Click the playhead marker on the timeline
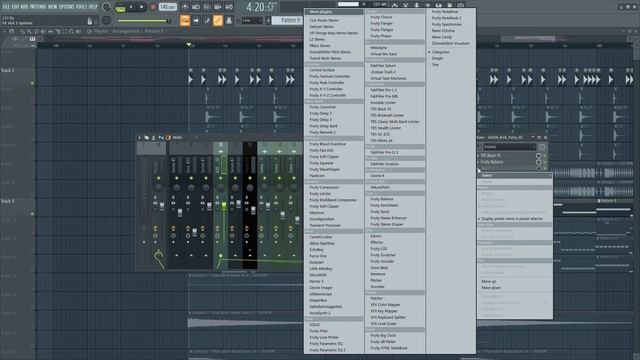 pos(189,44)
